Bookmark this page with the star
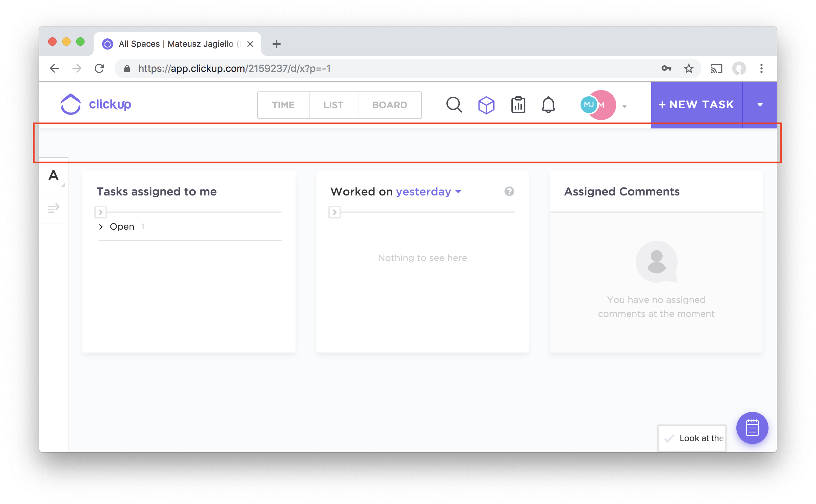The width and height of the screenshot is (816, 504). point(688,68)
